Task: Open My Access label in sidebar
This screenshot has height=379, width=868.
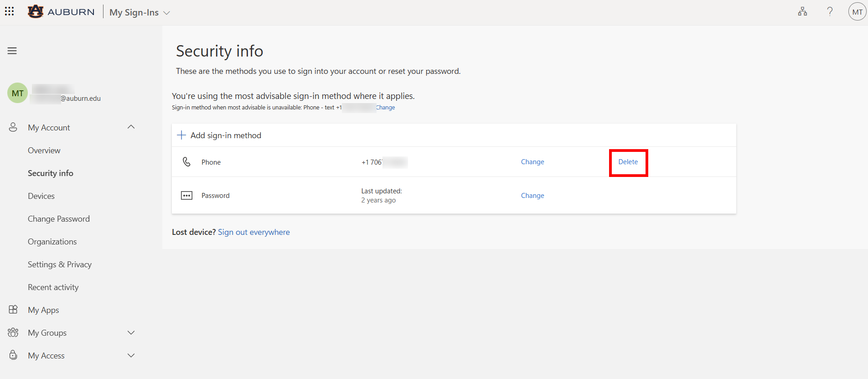Action: pos(46,356)
